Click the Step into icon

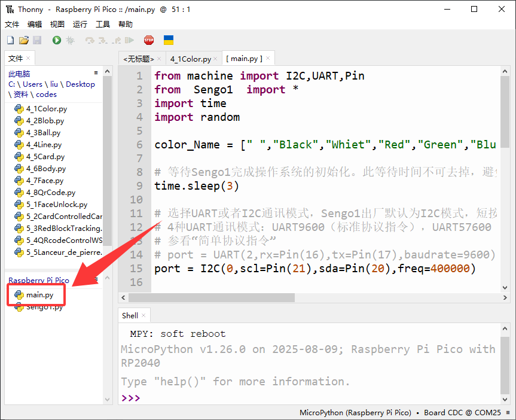103,40
